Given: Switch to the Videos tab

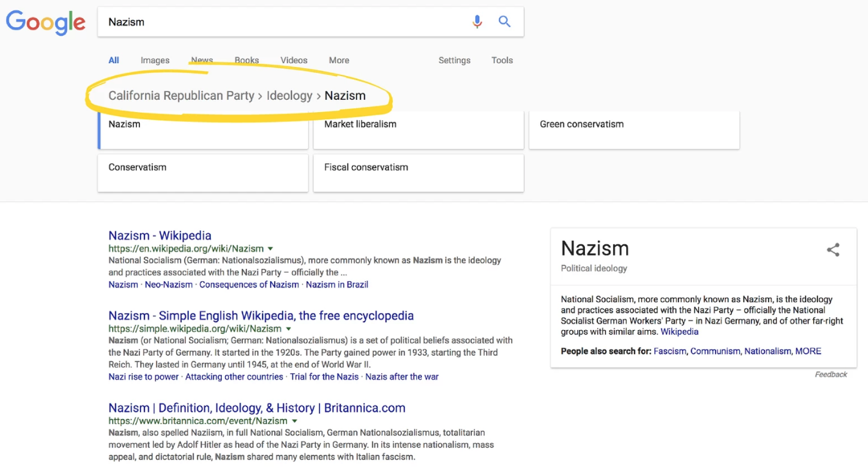Looking at the screenshot, I should (293, 61).
